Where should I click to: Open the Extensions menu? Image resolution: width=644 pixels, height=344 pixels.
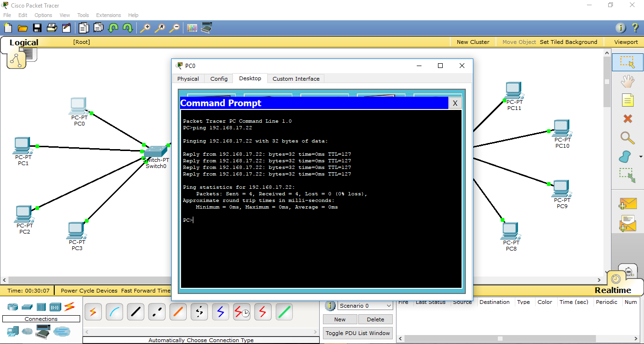click(108, 15)
